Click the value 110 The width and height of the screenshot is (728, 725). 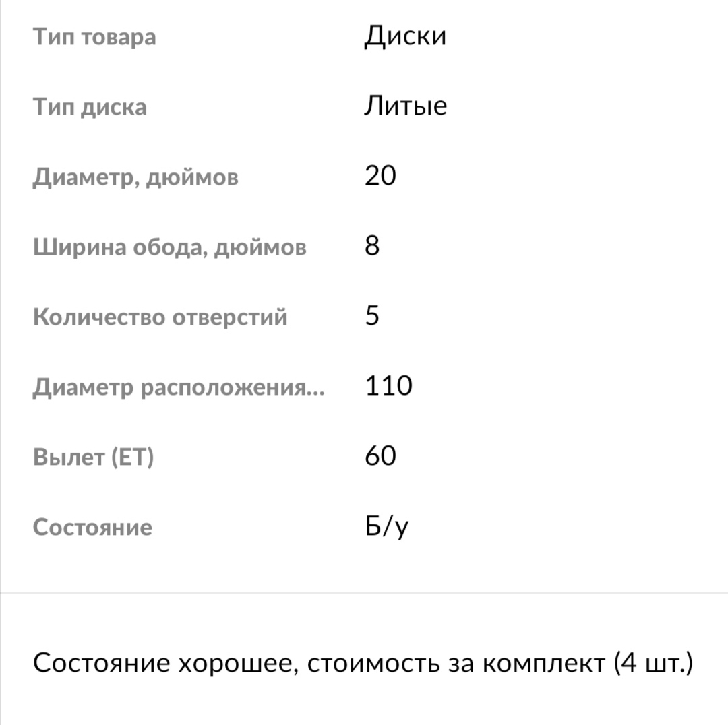pyautogui.click(x=388, y=387)
